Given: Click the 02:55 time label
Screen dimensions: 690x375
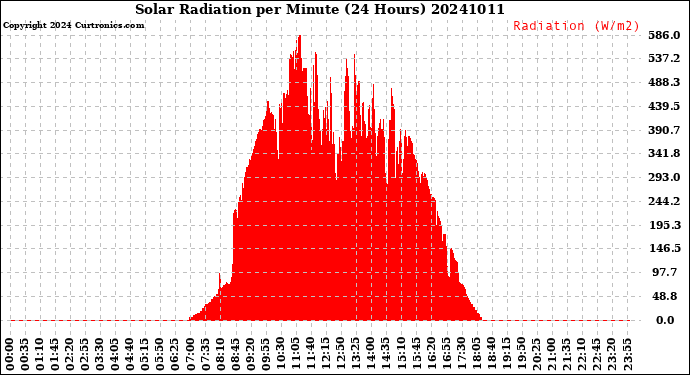Looking at the screenshot, I should [85, 354].
